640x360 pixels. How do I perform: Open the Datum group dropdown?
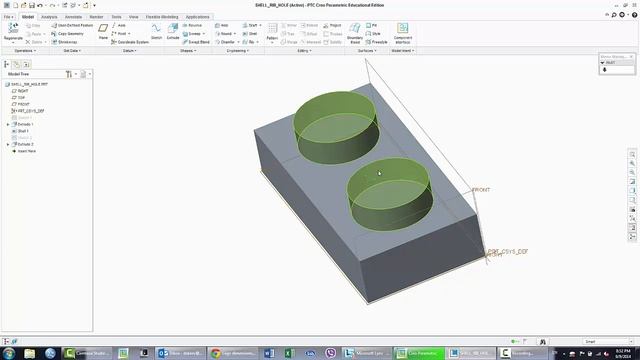[130, 51]
